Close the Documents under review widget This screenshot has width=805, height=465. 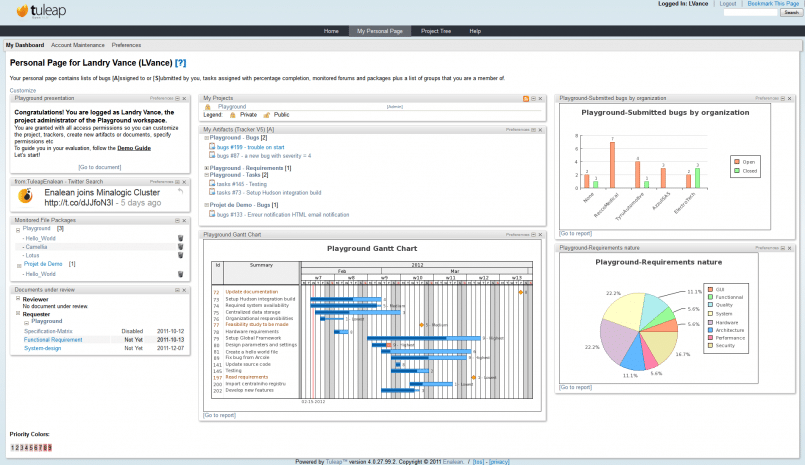coord(184,290)
